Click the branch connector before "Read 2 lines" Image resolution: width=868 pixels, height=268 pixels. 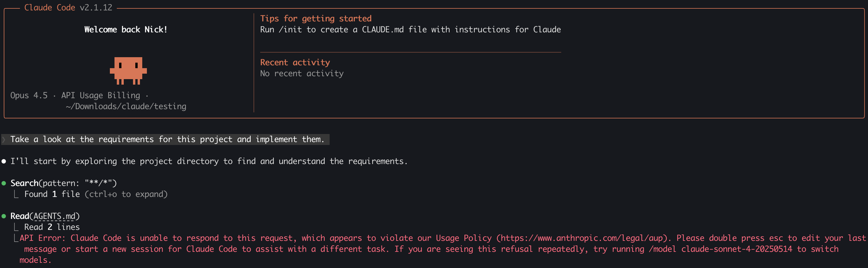16,227
